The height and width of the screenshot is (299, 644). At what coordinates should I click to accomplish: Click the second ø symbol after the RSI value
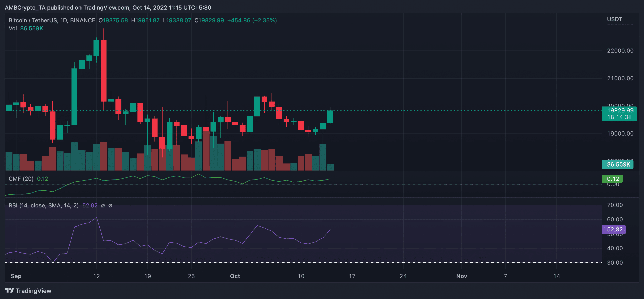110,206
